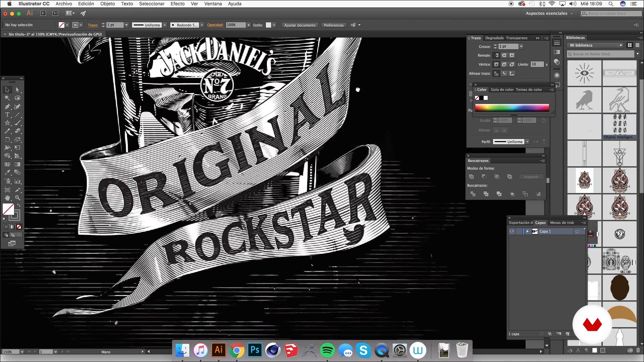Select the Column Graph tool
644x362 pixels.
tap(17, 181)
